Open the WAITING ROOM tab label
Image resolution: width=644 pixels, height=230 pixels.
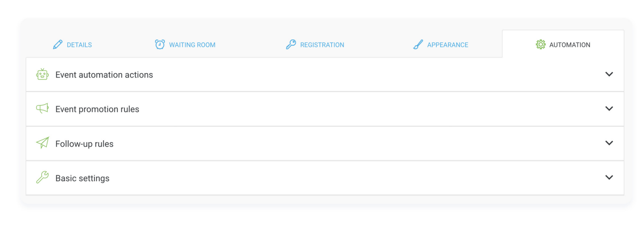pos(192,45)
